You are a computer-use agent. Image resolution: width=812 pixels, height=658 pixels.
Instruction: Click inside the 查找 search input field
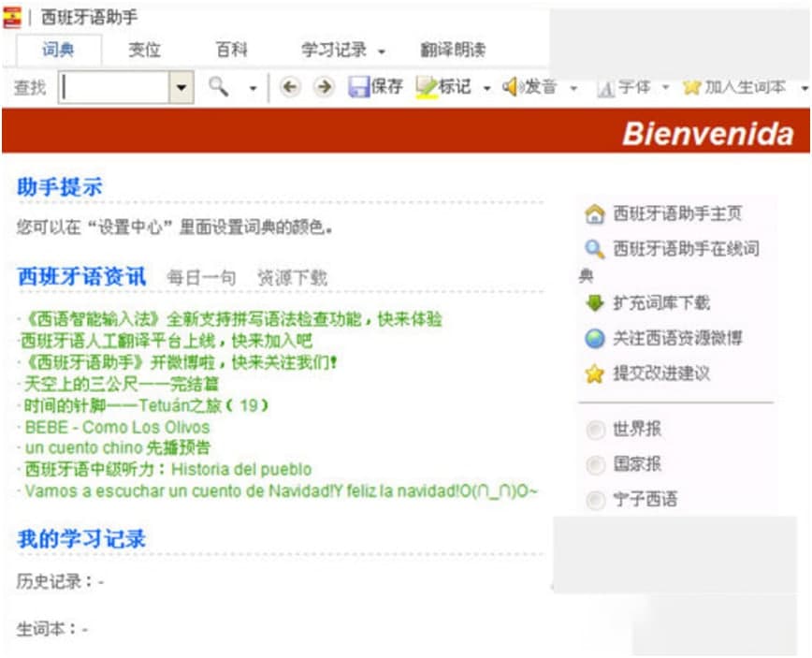114,88
